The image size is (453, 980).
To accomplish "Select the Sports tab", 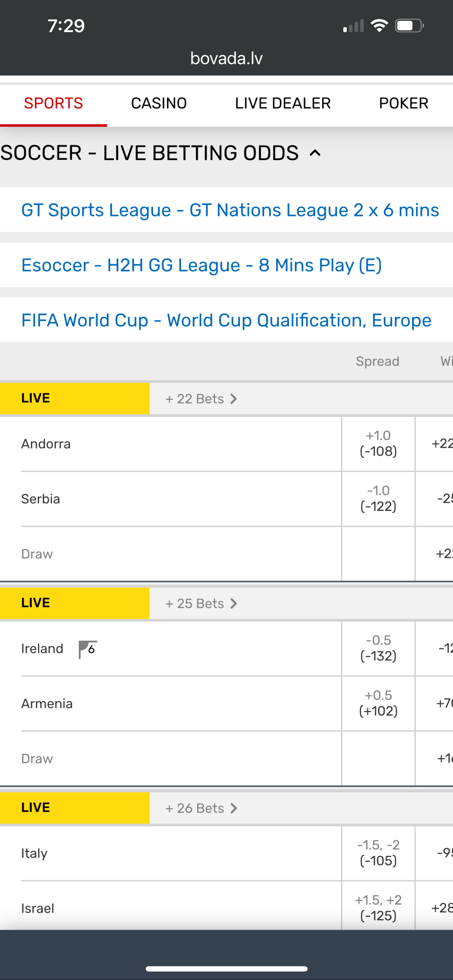I will pyautogui.click(x=53, y=103).
